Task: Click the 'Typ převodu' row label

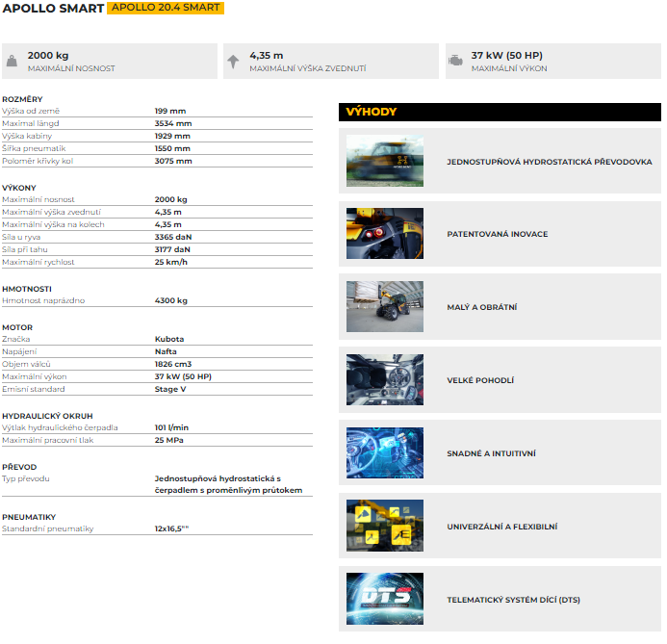Action: [x=26, y=479]
